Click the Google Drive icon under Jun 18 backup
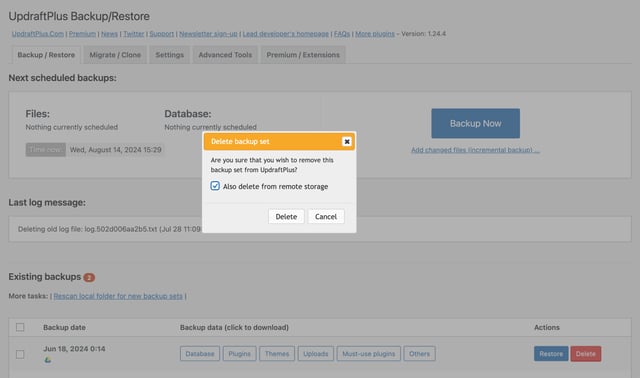The image size is (640, 378). pyautogui.click(x=48, y=360)
